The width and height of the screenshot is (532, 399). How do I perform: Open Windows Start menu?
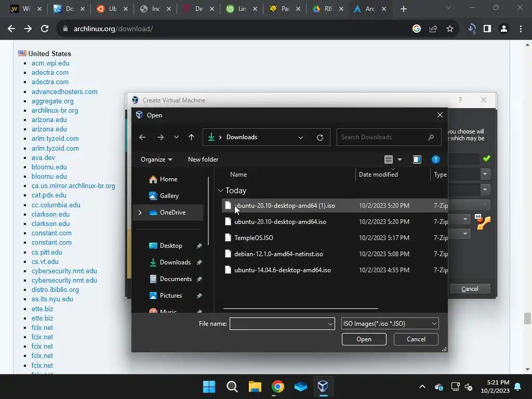click(209, 387)
